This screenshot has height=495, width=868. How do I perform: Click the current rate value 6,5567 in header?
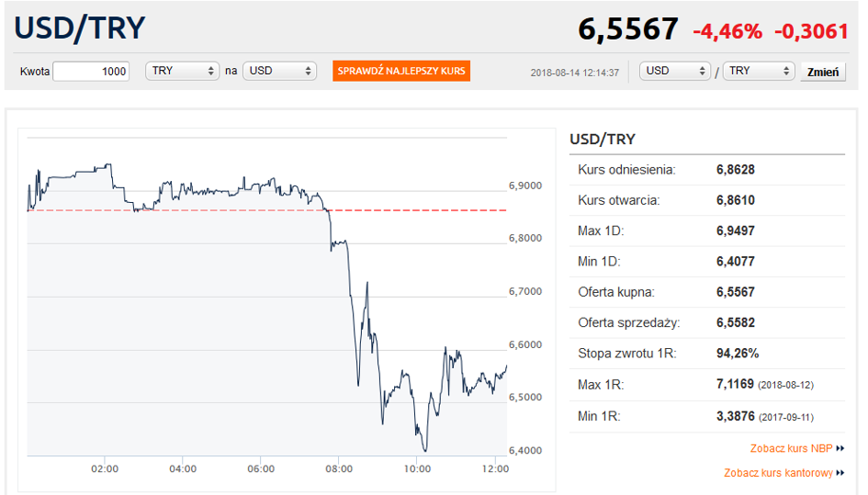(627, 28)
